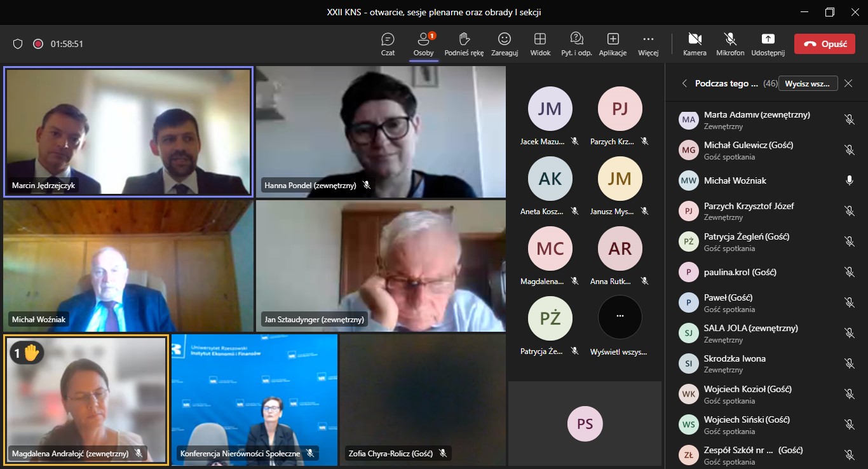Leave meeting with Opuść button
Viewport: 868px width, 469px height.
point(824,44)
